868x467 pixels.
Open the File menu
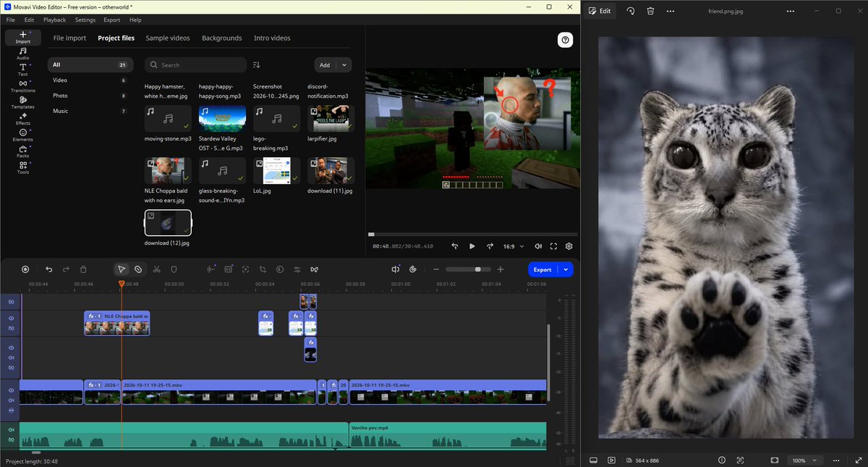tap(10, 20)
